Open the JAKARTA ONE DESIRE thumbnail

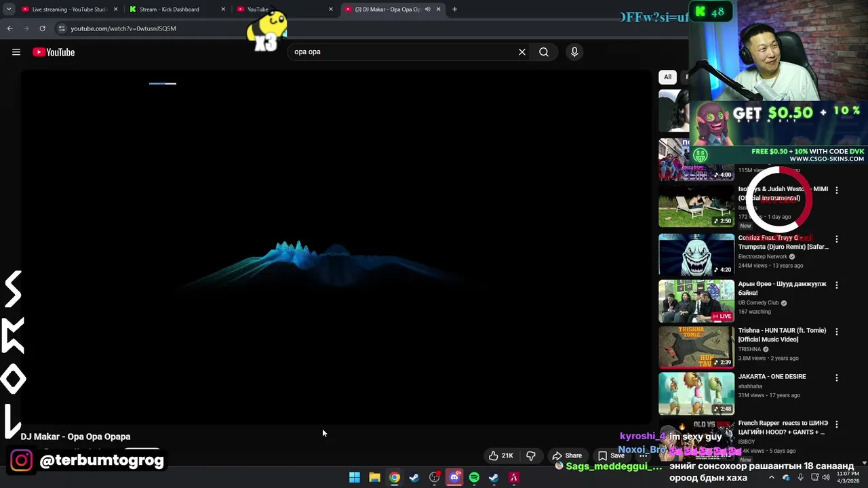[x=696, y=393]
